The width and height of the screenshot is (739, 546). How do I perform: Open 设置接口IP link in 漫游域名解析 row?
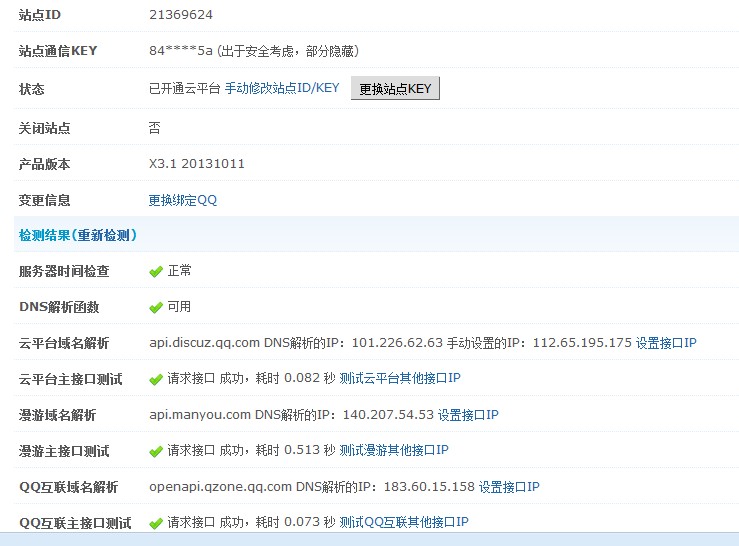pos(468,415)
